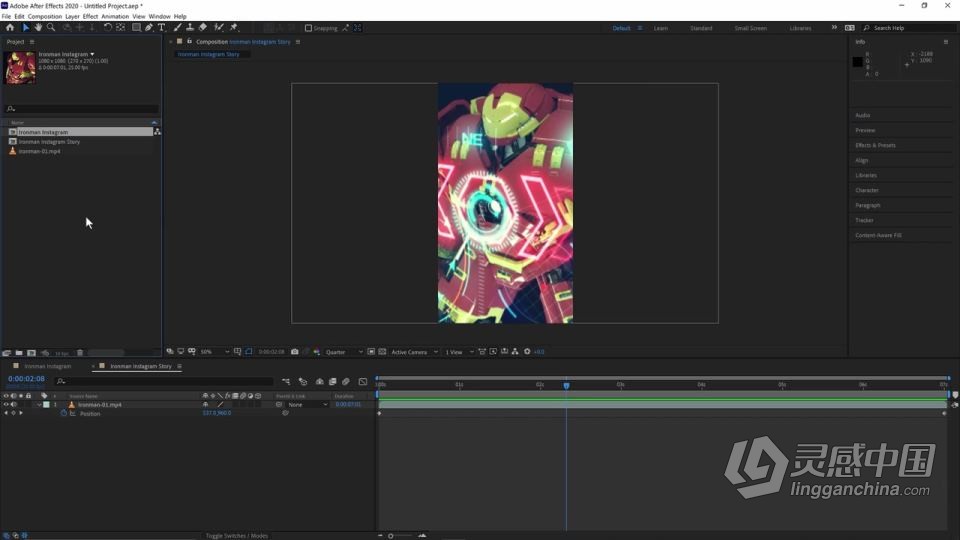960x540 pixels.
Task: Click the Reset Exposure icon in viewer
Action: [x=527, y=352]
